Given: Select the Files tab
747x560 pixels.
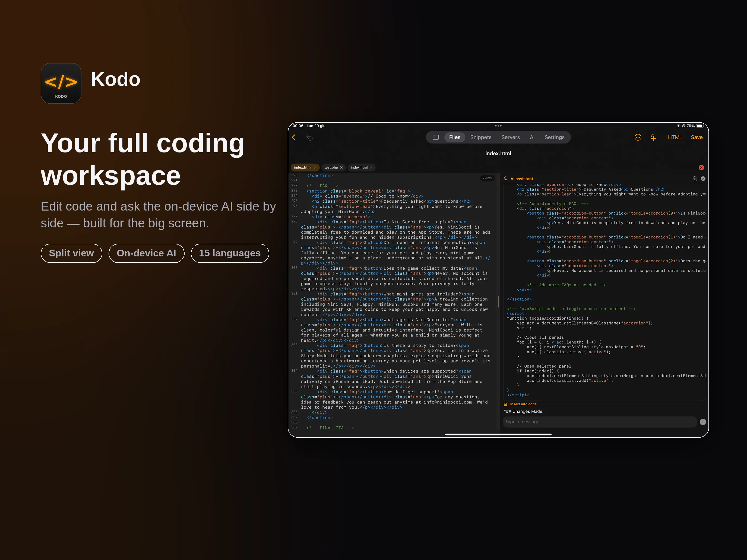Looking at the screenshot, I should coord(455,137).
